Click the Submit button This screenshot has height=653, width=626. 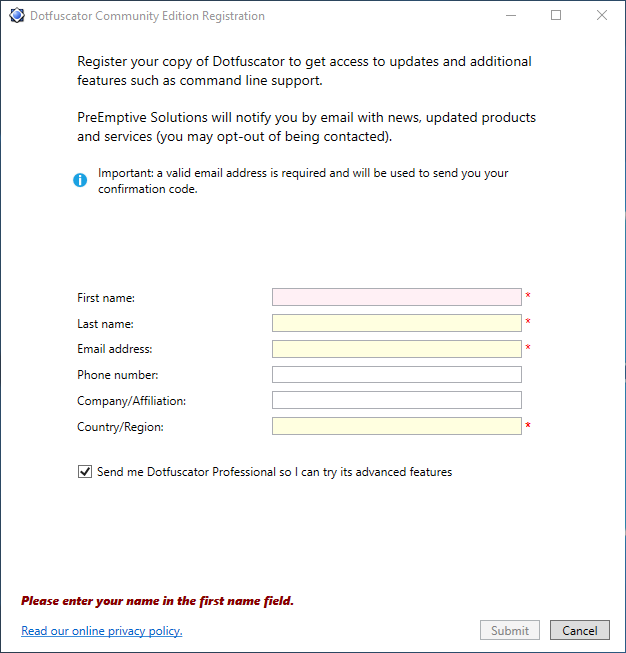point(510,630)
